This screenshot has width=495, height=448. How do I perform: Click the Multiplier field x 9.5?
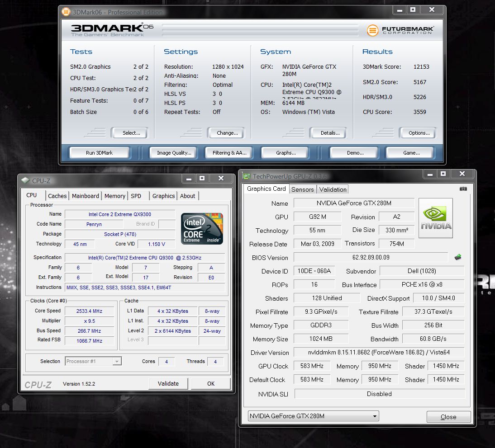click(89, 321)
